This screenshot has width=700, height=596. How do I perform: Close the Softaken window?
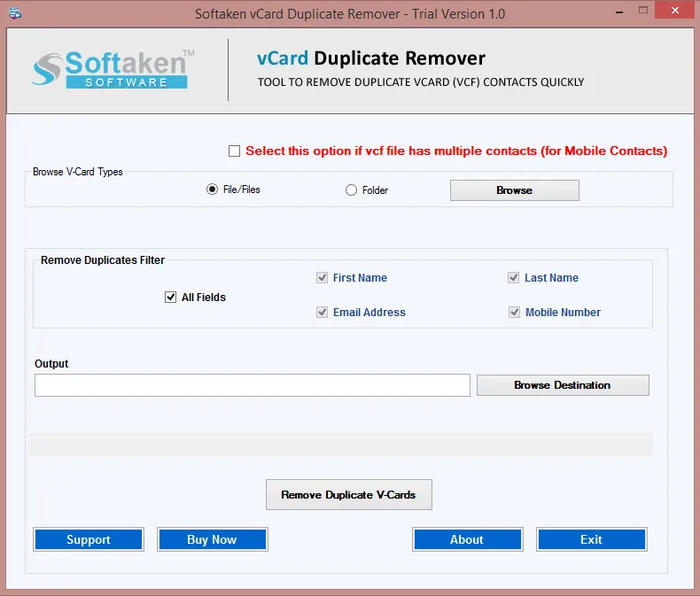675,10
